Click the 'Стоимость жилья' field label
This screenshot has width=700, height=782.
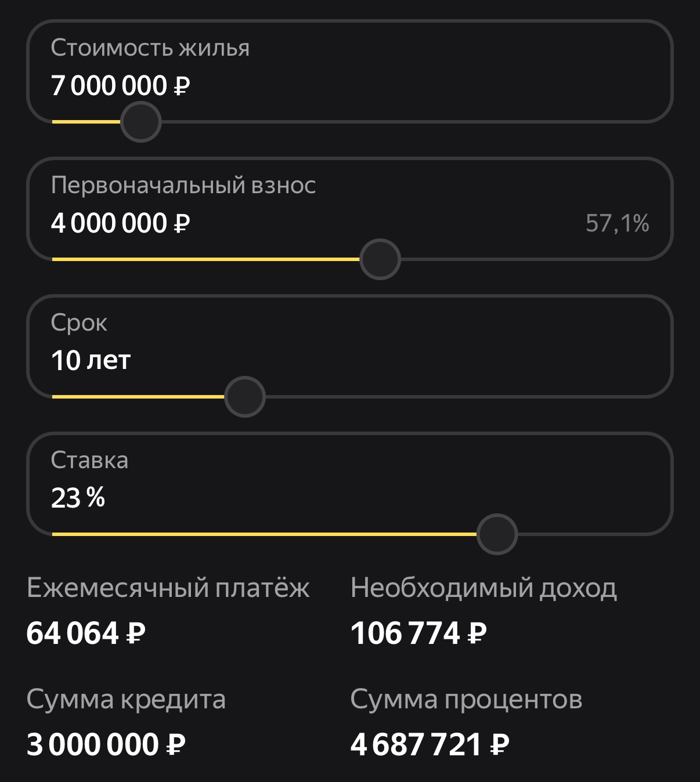tap(150, 48)
